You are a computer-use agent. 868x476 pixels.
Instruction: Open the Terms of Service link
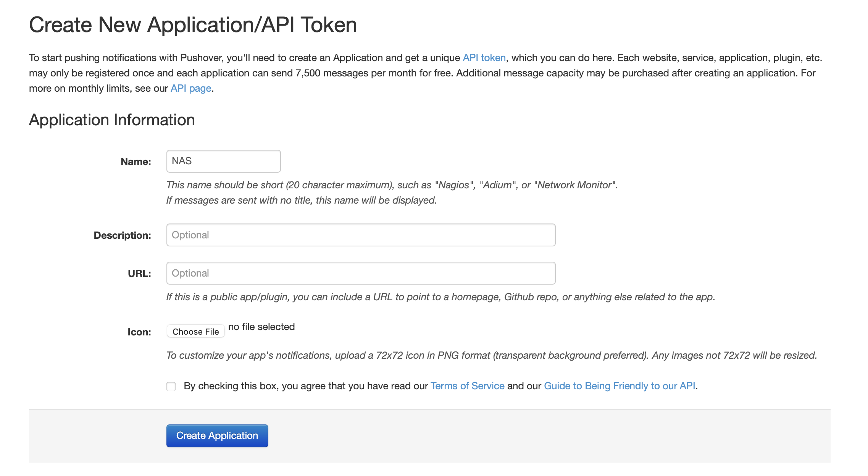coord(467,386)
